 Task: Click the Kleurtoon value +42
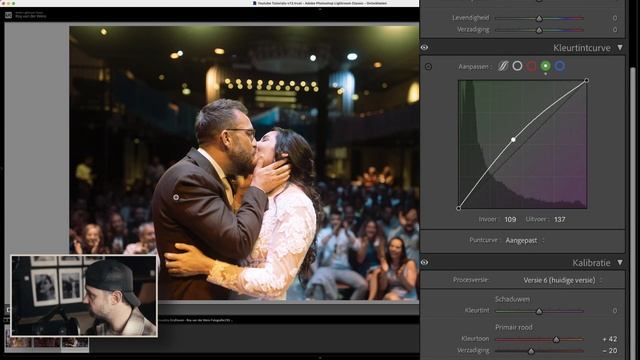[610, 339]
